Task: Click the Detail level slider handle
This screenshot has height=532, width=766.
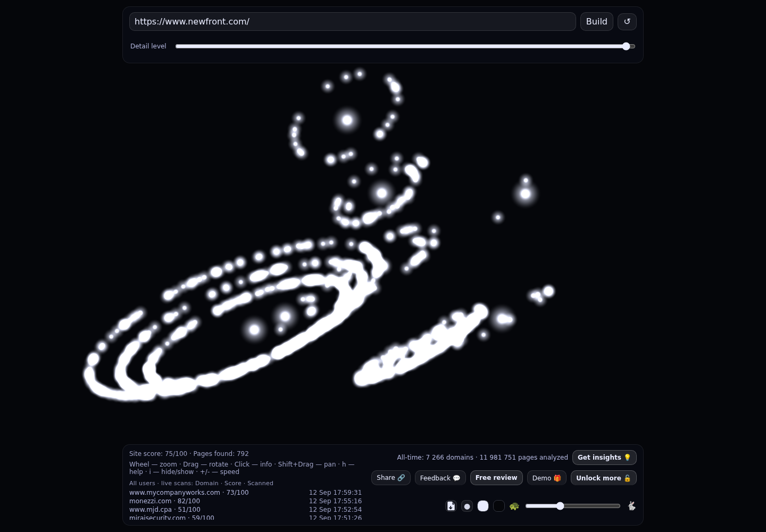Action: tap(626, 46)
